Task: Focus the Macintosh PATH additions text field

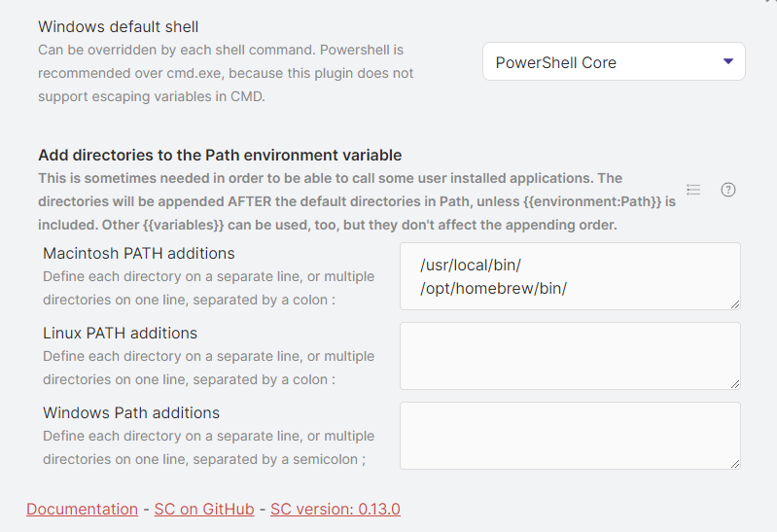Action: [x=570, y=276]
